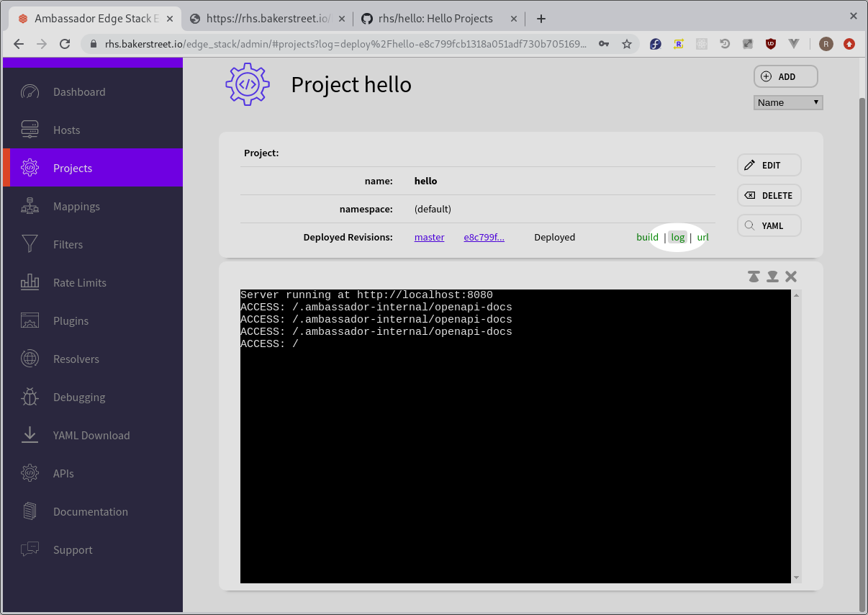
Task: Click the address bar URL field
Action: pos(345,44)
